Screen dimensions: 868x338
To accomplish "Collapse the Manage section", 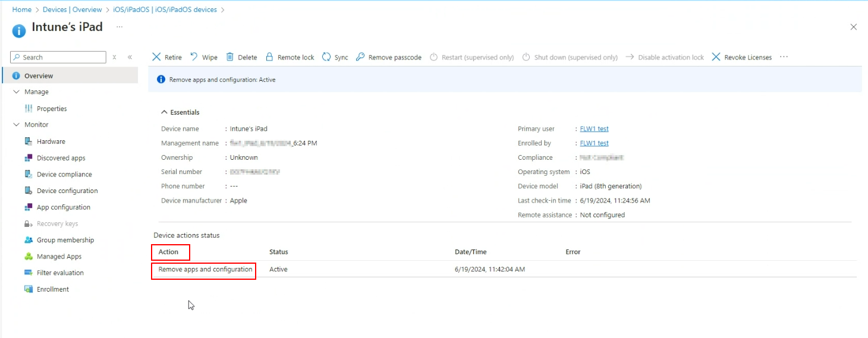I will [16, 92].
